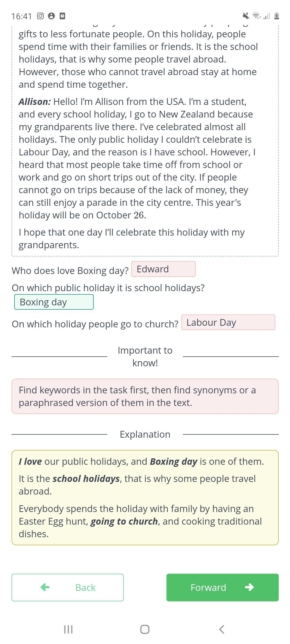Go to the next task with Forward

(222, 587)
